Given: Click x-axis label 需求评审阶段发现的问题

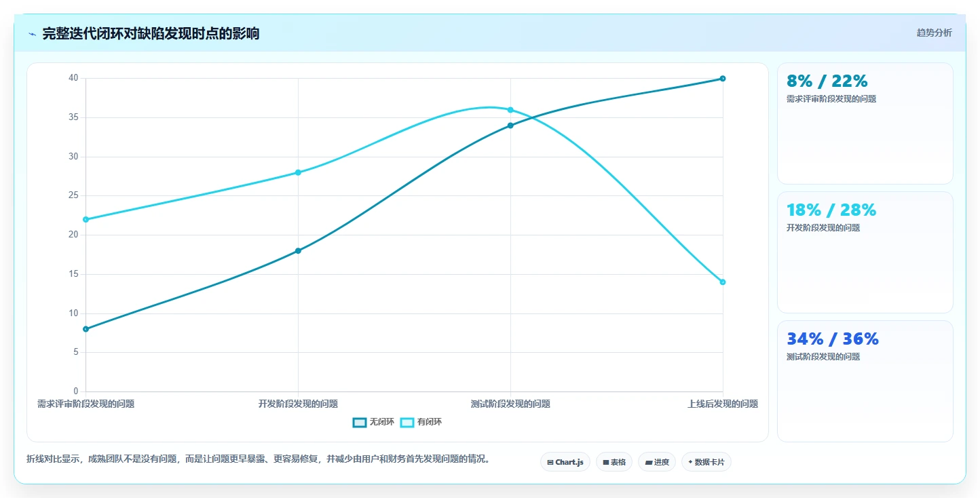Looking at the screenshot, I should tap(86, 404).
